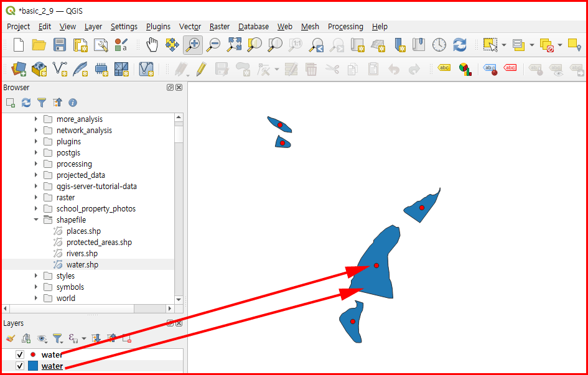Open Data Source Manager icon
The image size is (588, 375).
click(19, 69)
